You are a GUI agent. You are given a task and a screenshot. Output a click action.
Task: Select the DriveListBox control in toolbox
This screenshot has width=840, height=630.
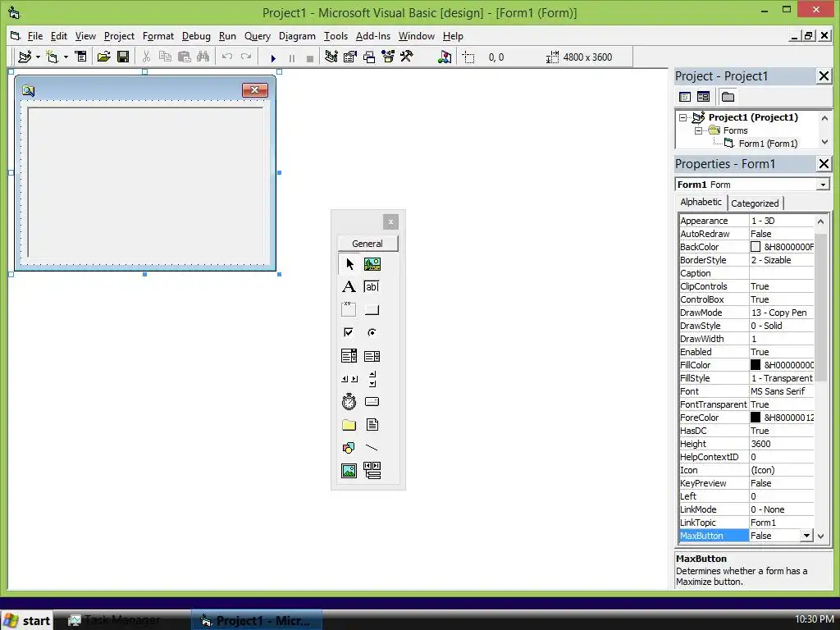(x=372, y=401)
